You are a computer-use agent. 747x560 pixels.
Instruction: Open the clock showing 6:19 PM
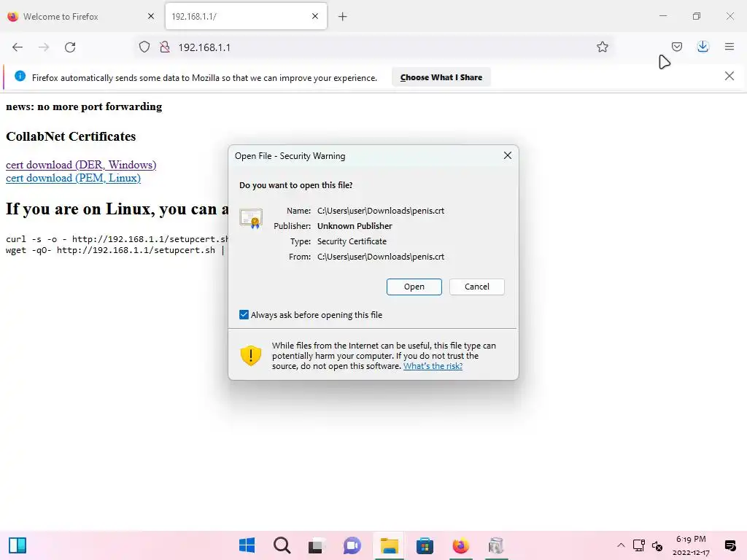tap(691, 545)
